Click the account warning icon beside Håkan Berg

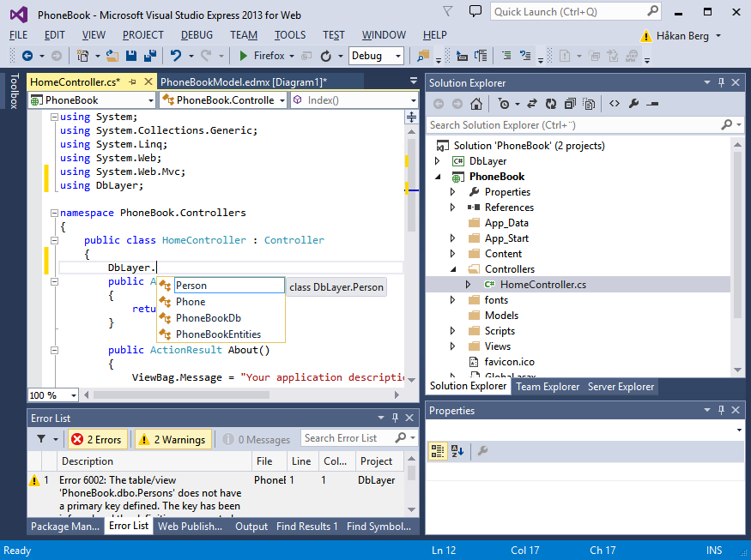click(646, 36)
